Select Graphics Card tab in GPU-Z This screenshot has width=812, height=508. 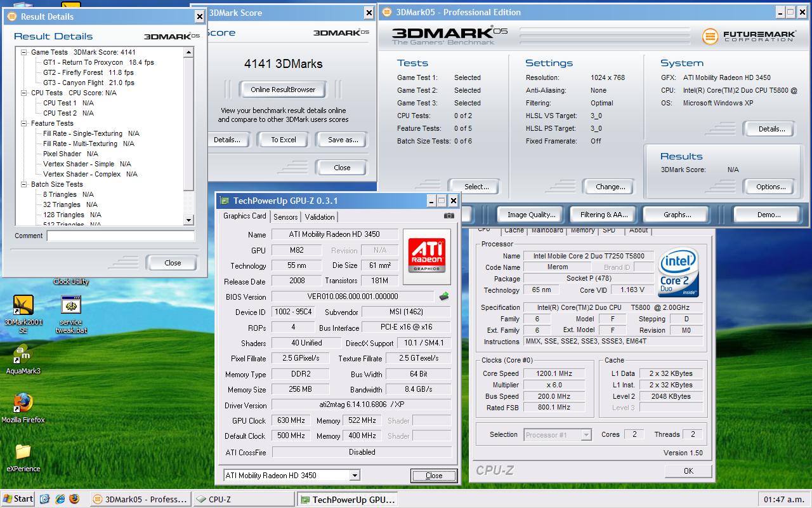coord(245,216)
